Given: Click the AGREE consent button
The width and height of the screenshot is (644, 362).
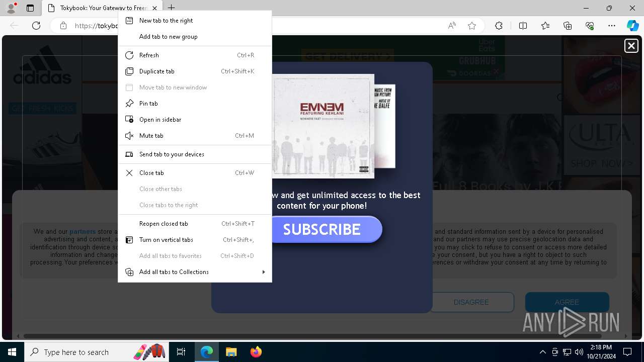Looking at the screenshot, I should pyautogui.click(x=567, y=302).
